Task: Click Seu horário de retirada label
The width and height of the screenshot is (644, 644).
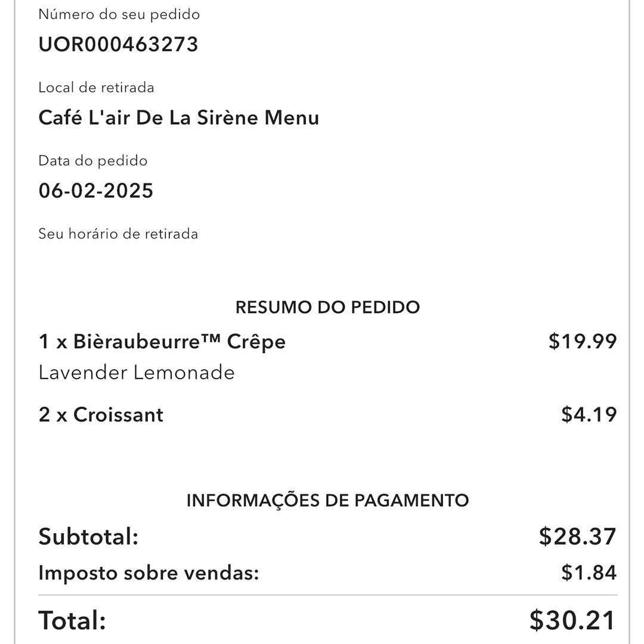Action: click(118, 234)
